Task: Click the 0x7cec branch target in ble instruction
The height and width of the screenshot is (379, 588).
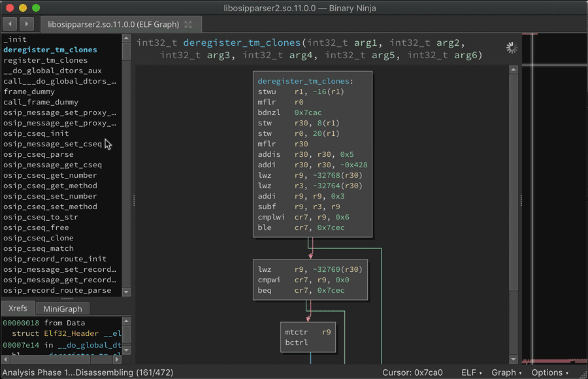Action: [x=331, y=227]
